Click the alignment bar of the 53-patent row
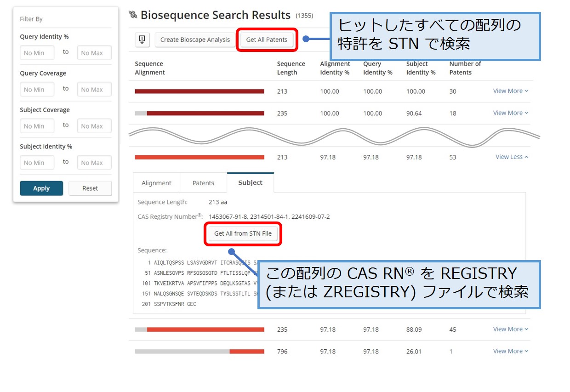Viewport: 570px width, 392px height. click(199, 158)
